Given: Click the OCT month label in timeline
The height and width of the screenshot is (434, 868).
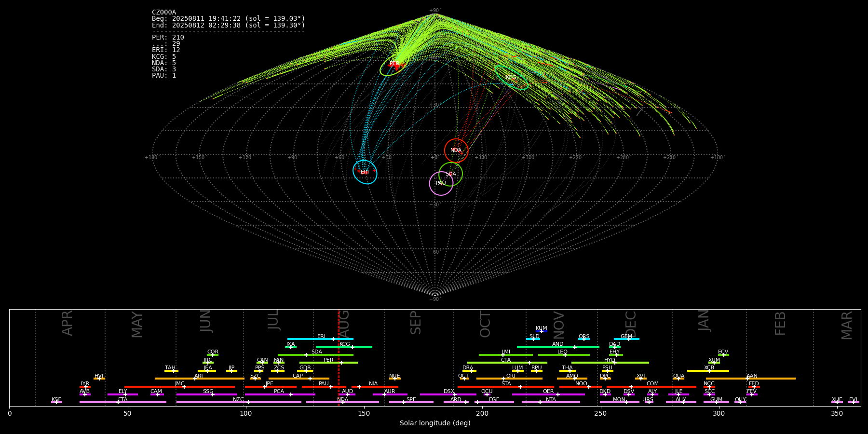Looking at the screenshot, I should coord(485,325).
